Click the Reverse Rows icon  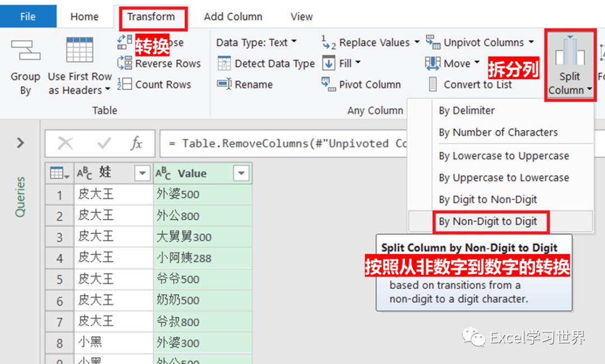coord(124,63)
